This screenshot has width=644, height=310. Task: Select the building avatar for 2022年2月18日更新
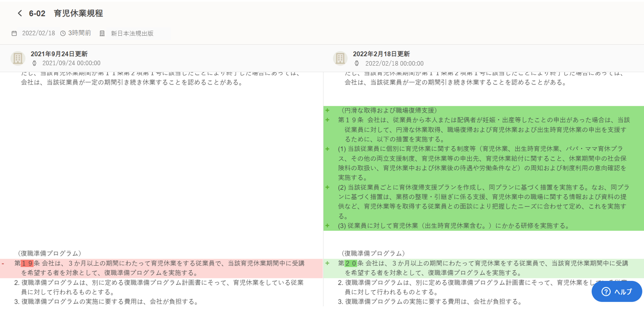[340, 58]
